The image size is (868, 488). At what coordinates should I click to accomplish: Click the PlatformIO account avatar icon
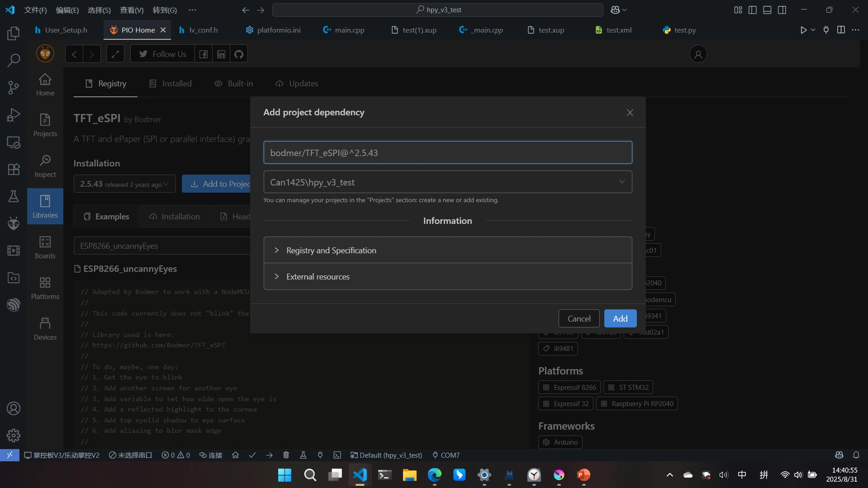click(698, 54)
